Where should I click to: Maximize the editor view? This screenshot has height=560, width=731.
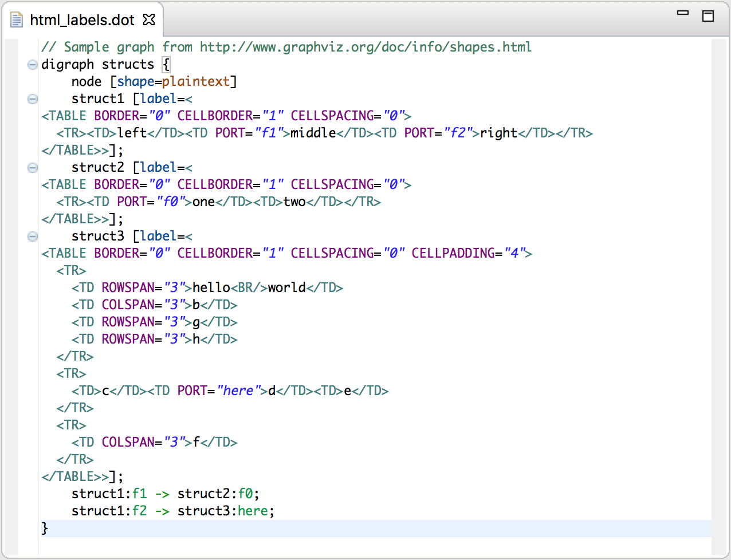click(708, 16)
